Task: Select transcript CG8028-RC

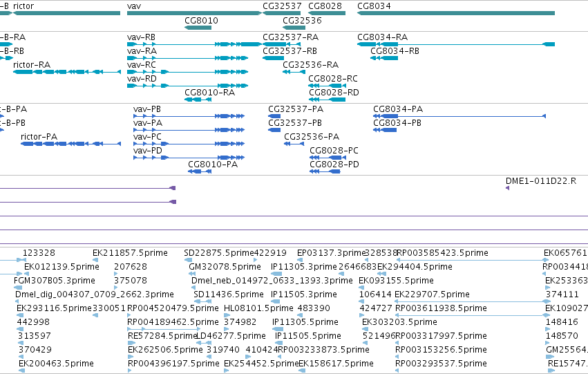Action: 327,86
